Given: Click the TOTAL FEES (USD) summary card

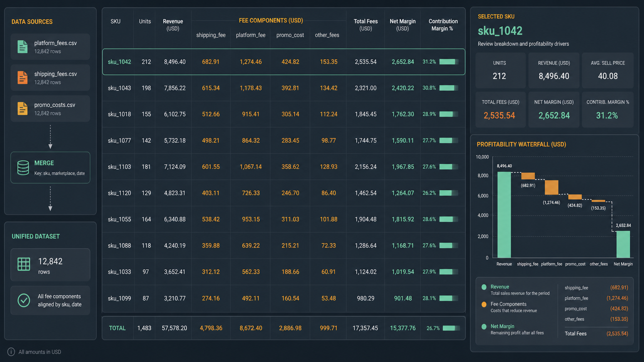Looking at the screenshot, I should tap(500, 110).
